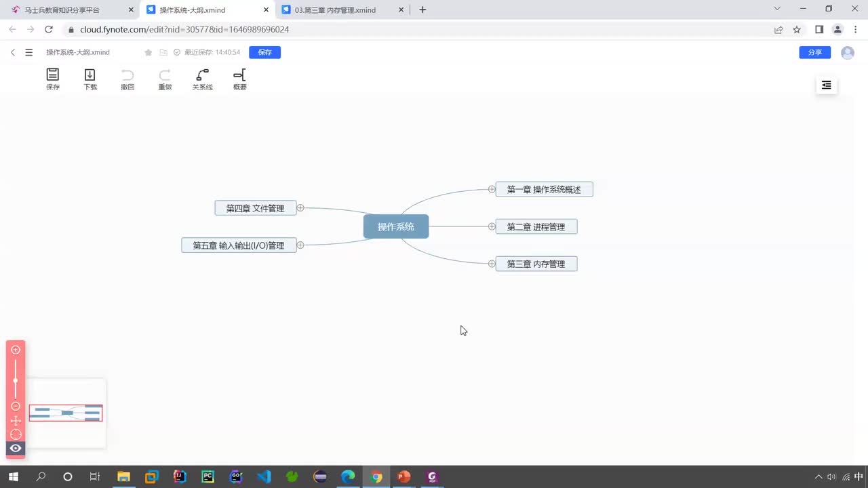Close the 马士兵教育知识分享平台 tab
This screenshot has width=868, height=488.
131,10
